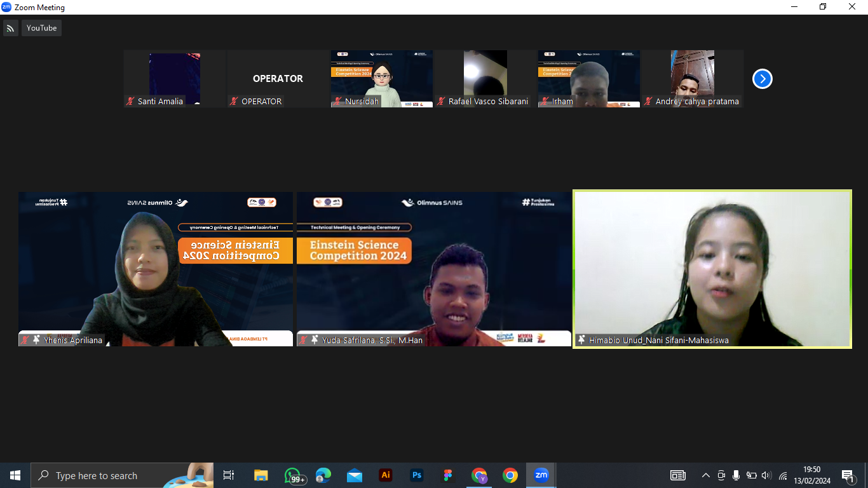Open Figma from the taskbar
The width and height of the screenshot is (868, 488).
point(448,475)
